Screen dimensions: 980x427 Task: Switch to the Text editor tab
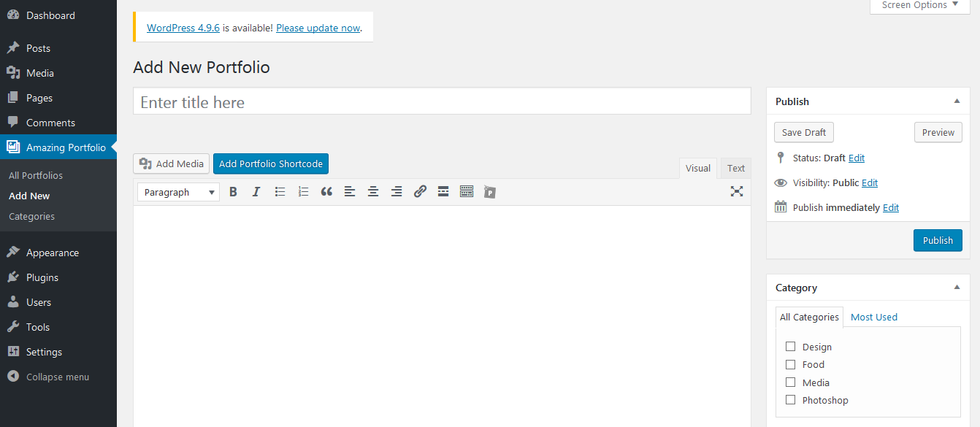[736, 168]
